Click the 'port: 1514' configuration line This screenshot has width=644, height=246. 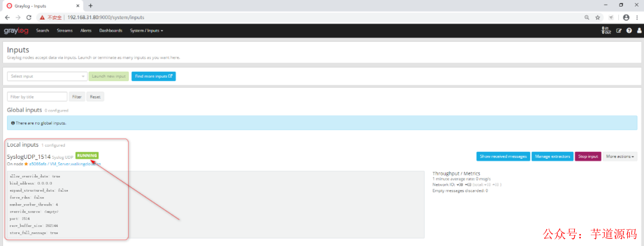pos(20,219)
